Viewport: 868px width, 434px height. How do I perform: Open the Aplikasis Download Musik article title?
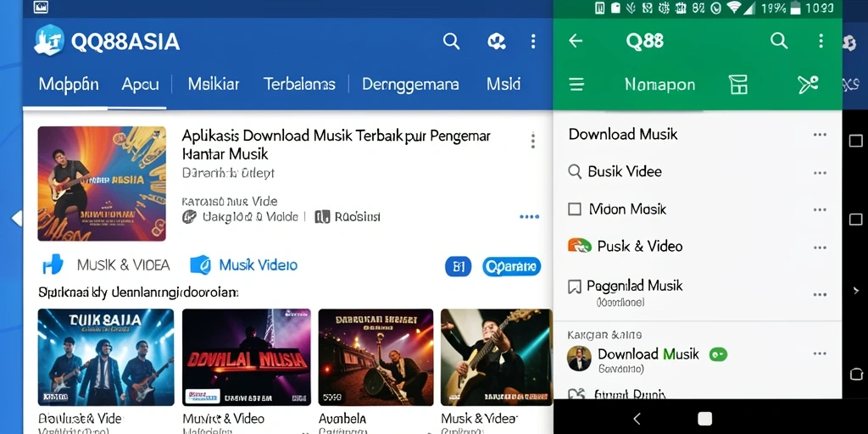pyautogui.click(x=336, y=144)
